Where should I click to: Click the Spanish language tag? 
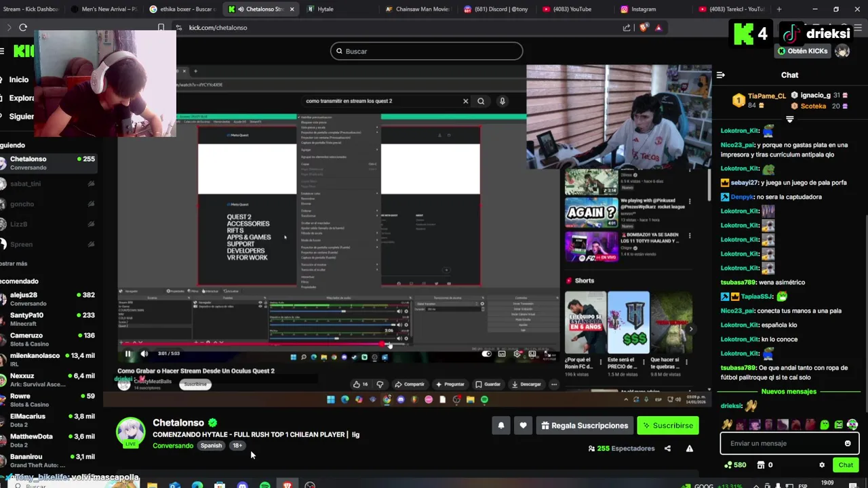click(x=211, y=445)
